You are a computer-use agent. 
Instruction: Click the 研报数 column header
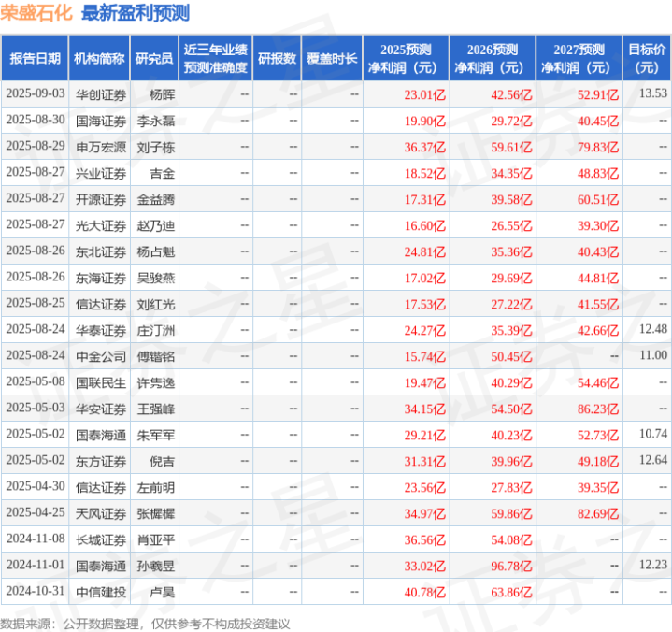coord(277,58)
